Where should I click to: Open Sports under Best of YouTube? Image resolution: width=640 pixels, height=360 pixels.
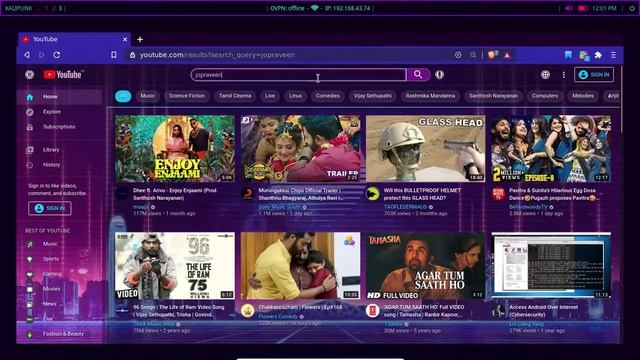[60, 259]
